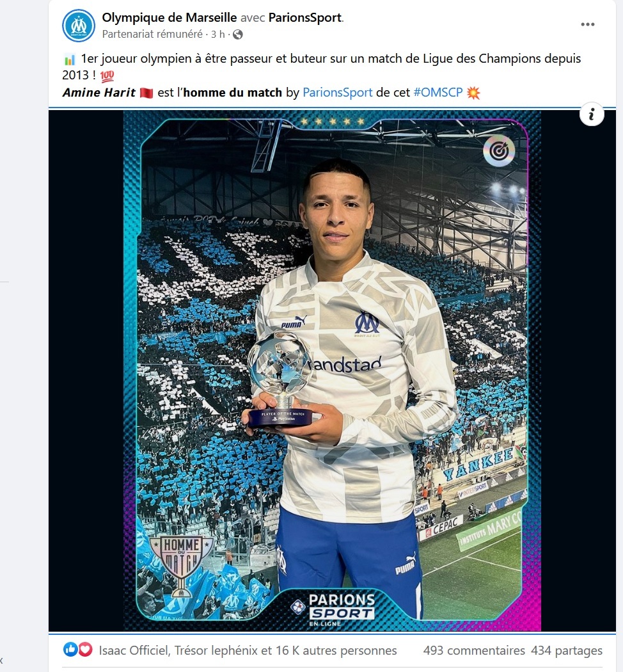This screenshot has width=623, height=672.
Task: Click the Olympique de Marseille profile avatar
Action: tap(79, 26)
